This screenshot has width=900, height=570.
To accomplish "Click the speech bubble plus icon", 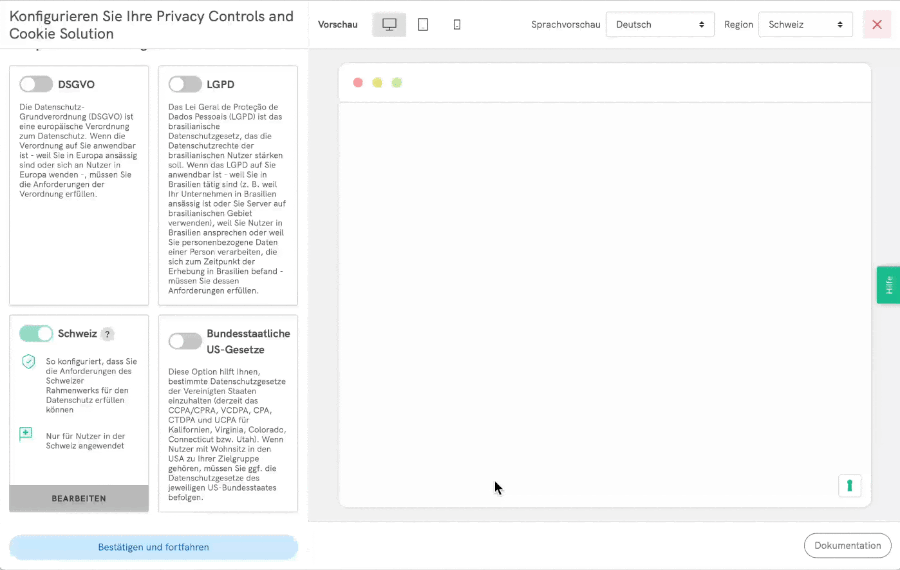I will point(26,434).
